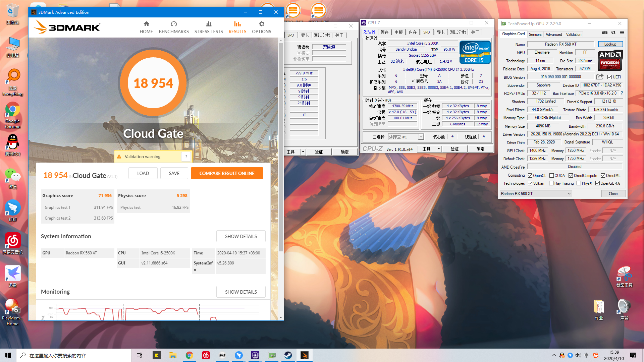
Task: Go to BENCHMARKS in 3DMark
Action: click(x=174, y=27)
